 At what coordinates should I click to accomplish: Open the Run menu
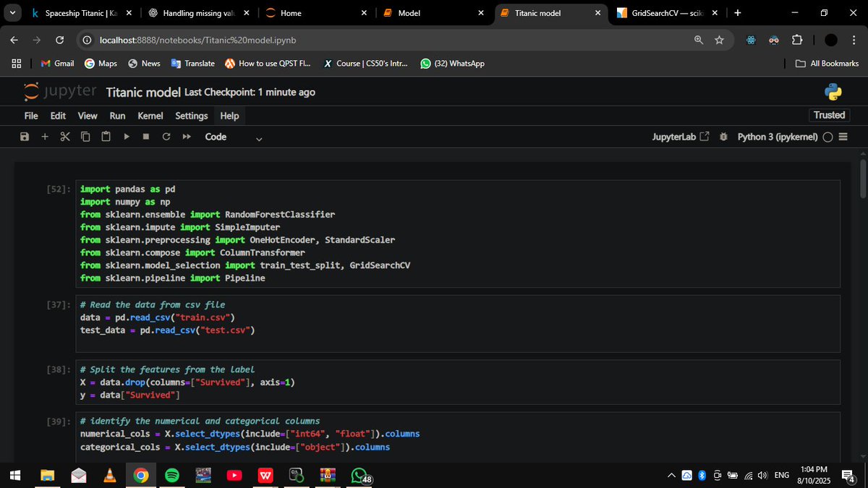click(117, 116)
